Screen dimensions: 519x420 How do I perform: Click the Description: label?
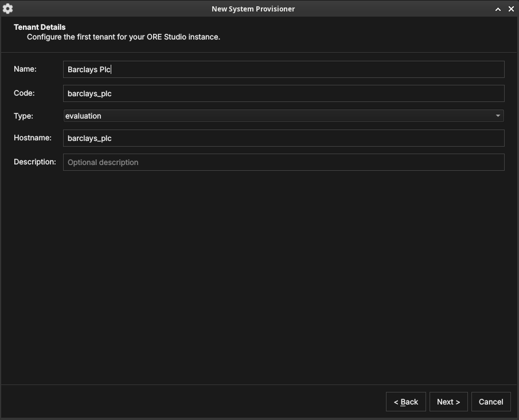(x=35, y=162)
